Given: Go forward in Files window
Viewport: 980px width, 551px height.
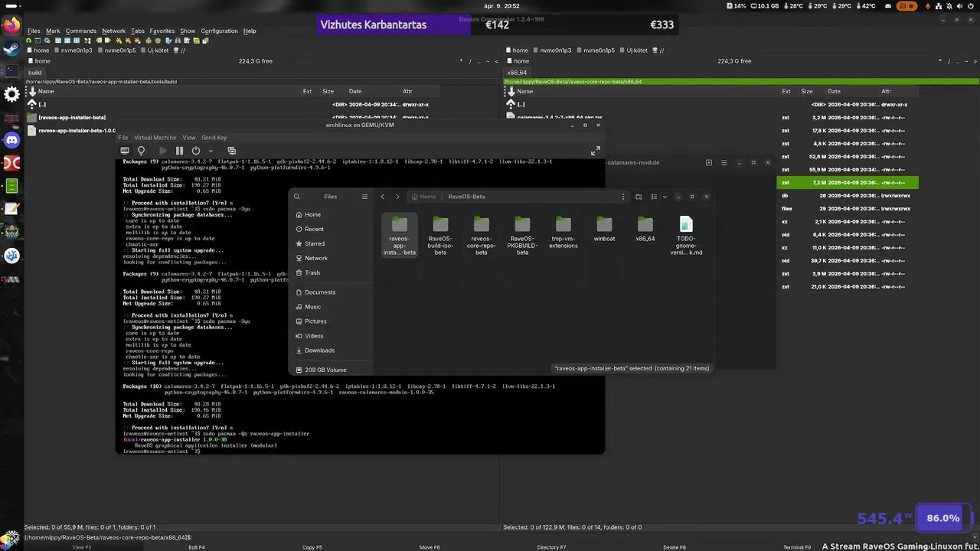Looking at the screenshot, I should 397,197.
